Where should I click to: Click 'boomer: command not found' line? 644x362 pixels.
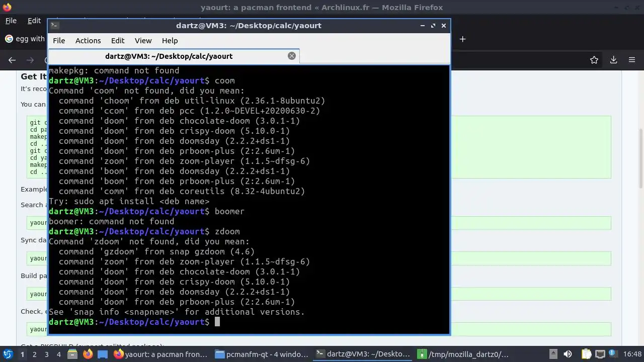tap(111, 221)
